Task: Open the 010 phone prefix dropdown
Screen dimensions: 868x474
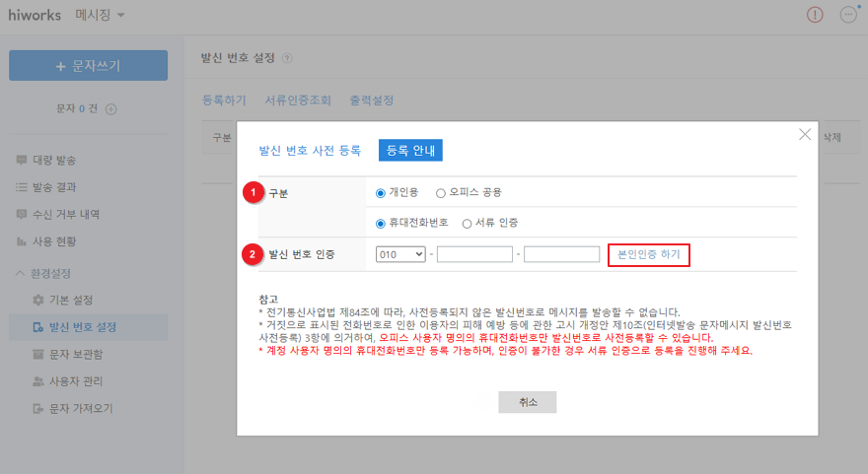Action: [x=400, y=254]
